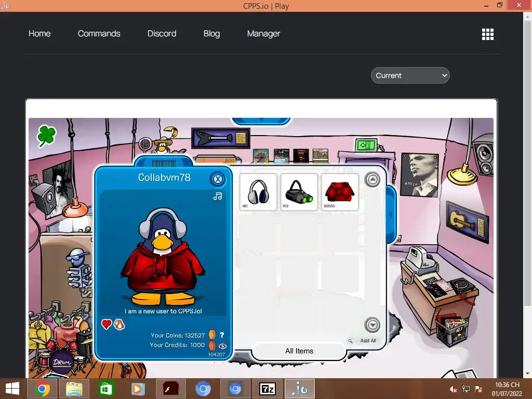The width and height of the screenshot is (532, 399).
Task: Click the penguin avatar on the player card
Action: coord(163,257)
